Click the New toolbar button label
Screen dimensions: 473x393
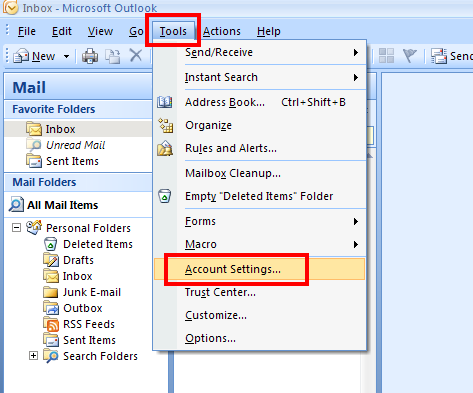(x=43, y=56)
